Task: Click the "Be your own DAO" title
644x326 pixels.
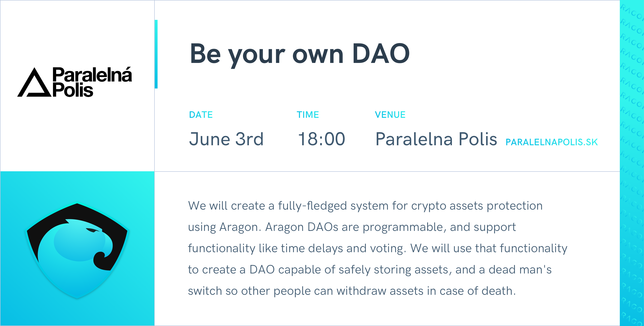Action: click(300, 54)
